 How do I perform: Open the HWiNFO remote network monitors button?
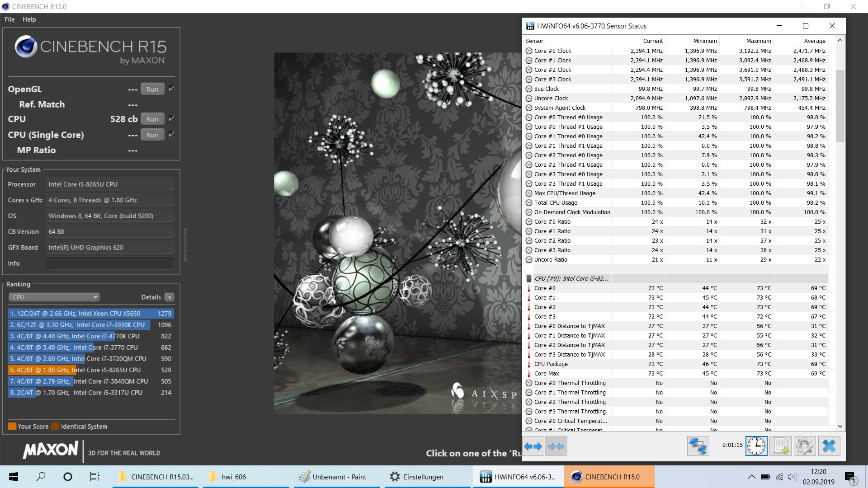click(698, 446)
